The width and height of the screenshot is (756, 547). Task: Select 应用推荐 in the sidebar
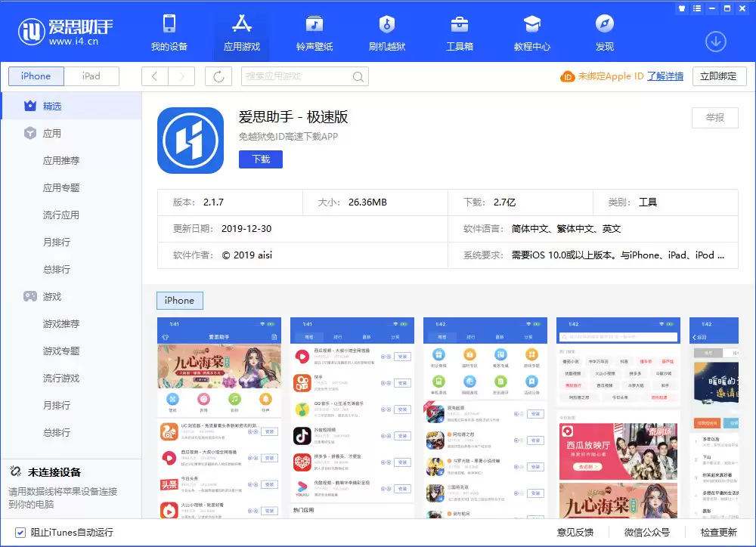(x=61, y=160)
